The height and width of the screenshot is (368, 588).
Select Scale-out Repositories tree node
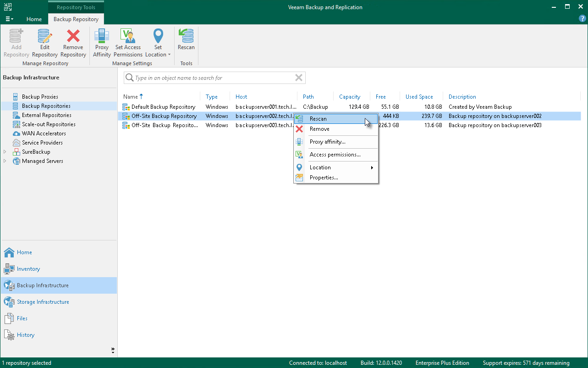click(x=49, y=124)
